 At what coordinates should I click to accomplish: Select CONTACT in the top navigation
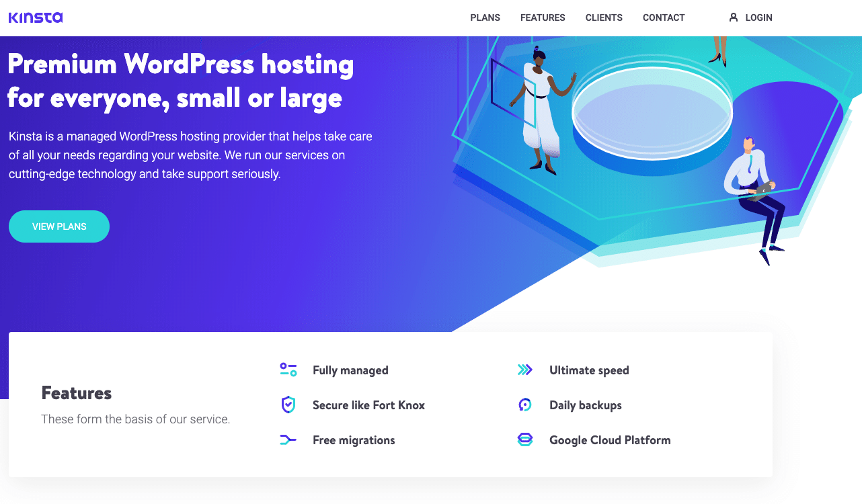click(x=664, y=17)
